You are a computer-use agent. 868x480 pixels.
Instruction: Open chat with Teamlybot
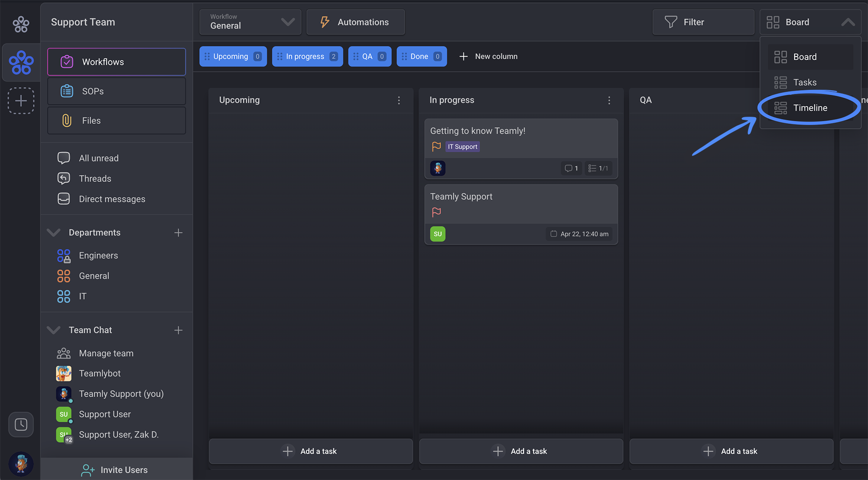point(100,373)
